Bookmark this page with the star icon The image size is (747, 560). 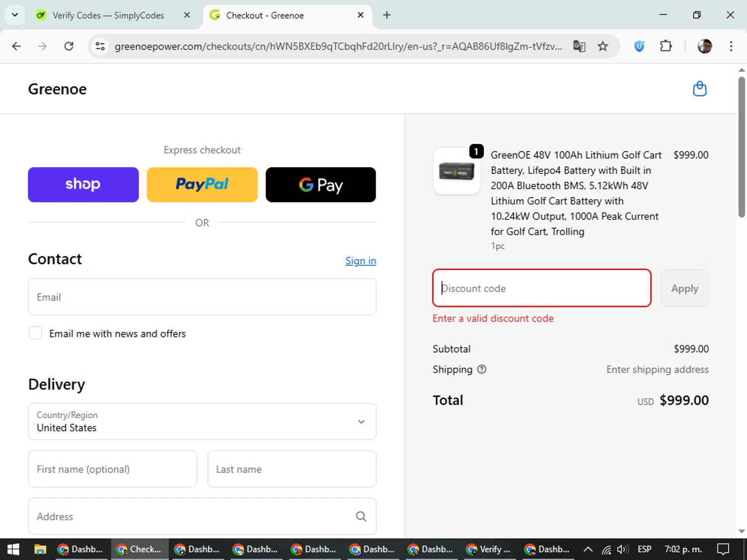[x=603, y=46]
